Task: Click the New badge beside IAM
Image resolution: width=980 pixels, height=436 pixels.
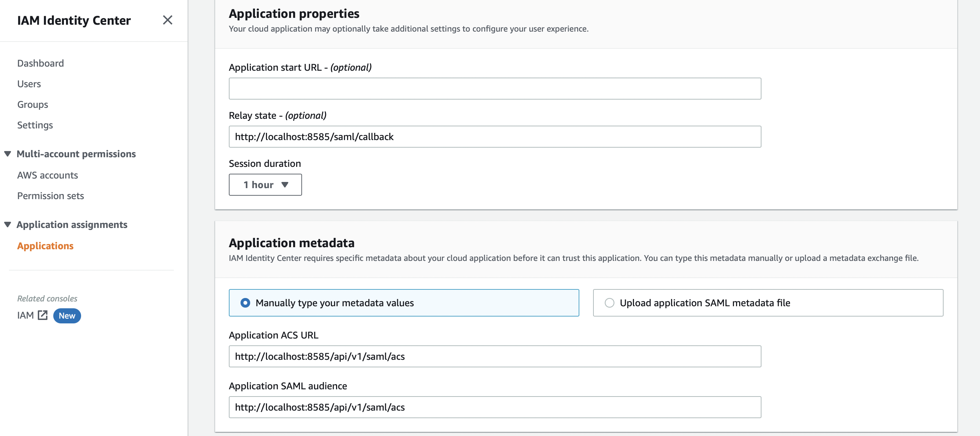Action: coord(67,315)
